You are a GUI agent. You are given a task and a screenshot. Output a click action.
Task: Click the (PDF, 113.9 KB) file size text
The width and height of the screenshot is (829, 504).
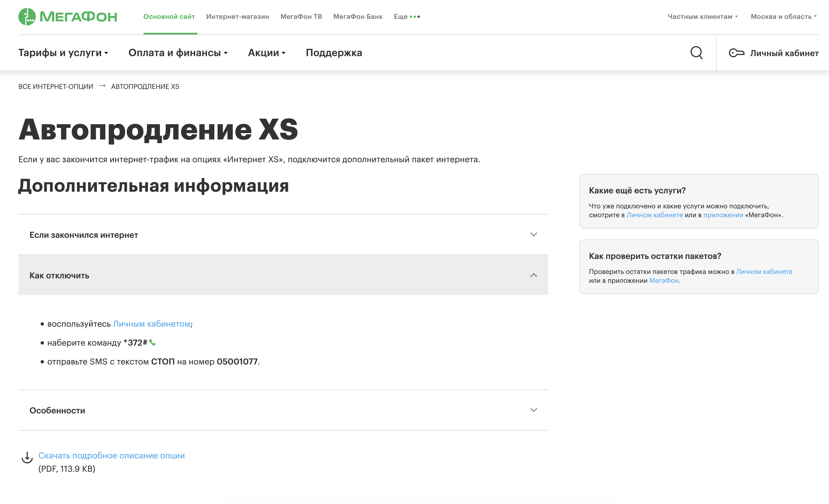pyautogui.click(x=67, y=469)
